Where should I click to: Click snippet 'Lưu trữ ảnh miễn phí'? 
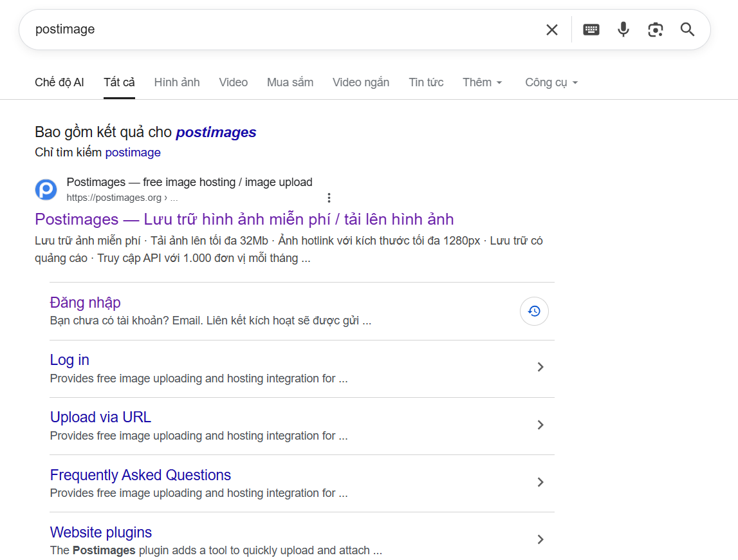(88, 241)
